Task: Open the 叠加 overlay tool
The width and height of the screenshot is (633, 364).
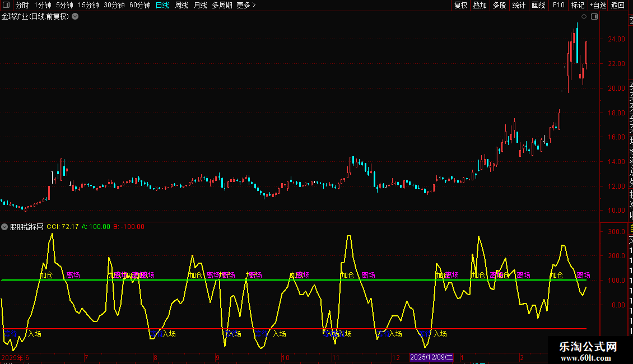Action: 480,5
